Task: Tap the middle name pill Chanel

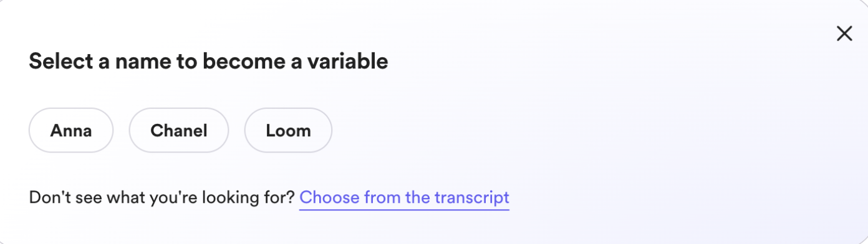Action: pyautogui.click(x=179, y=130)
